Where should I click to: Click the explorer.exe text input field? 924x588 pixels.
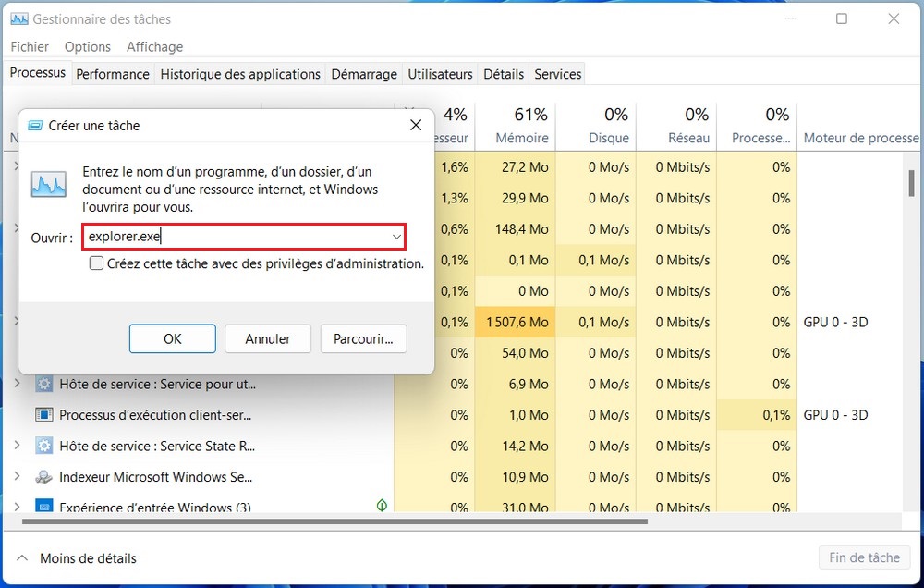236,237
